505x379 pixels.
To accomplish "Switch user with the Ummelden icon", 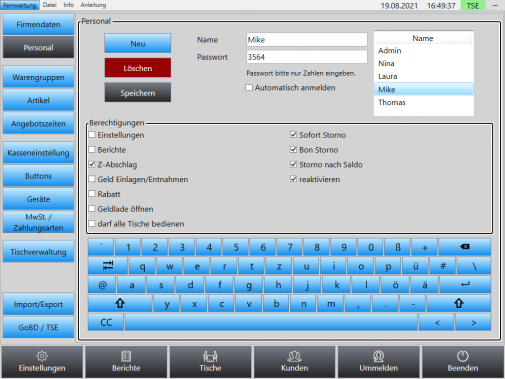I will (x=378, y=362).
